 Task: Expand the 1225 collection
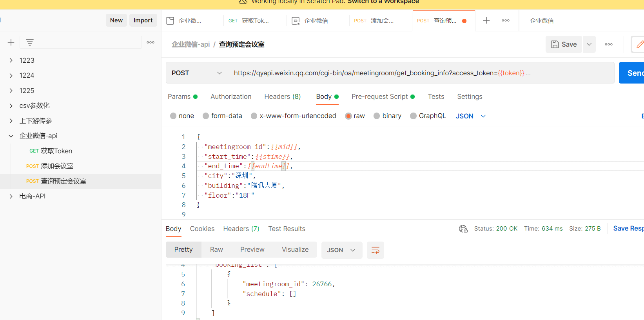pos(11,91)
